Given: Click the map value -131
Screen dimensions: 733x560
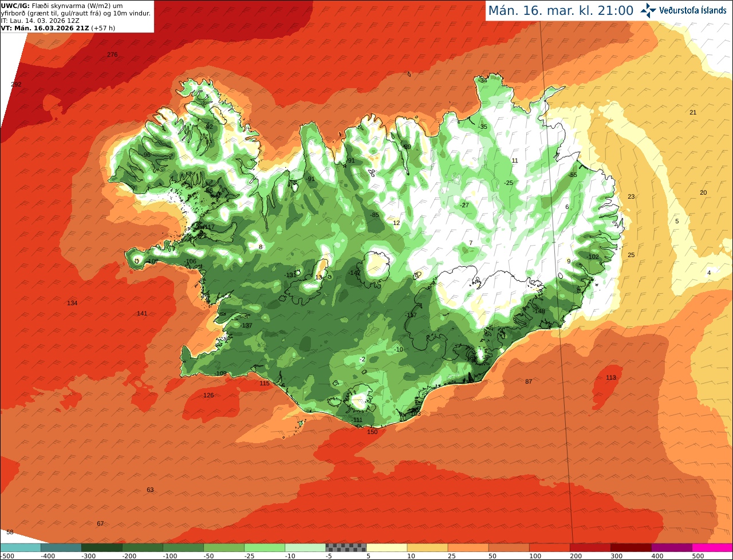Looking at the screenshot, I should click(x=291, y=275).
